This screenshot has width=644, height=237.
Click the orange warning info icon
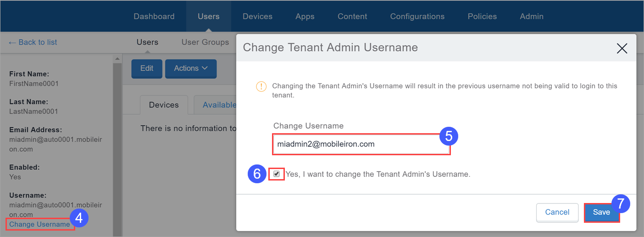coord(261,86)
